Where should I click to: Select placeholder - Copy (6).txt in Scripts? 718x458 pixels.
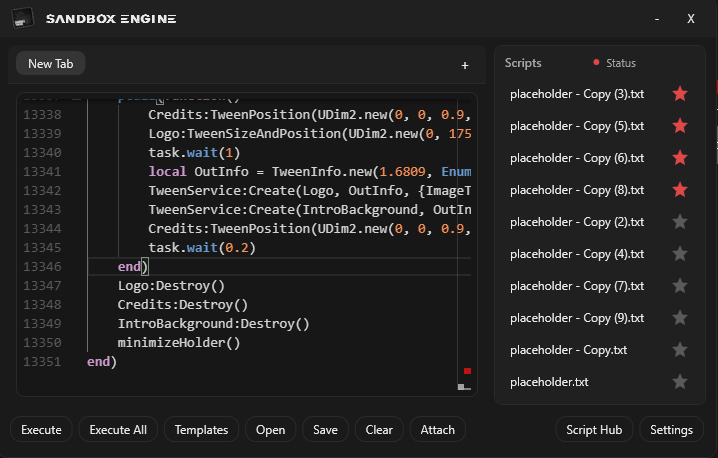tap(577, 158)
